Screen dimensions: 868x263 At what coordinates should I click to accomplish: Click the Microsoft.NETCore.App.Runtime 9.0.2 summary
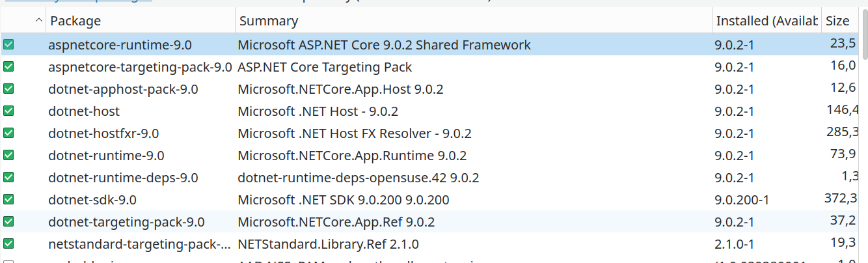tap(352, 156)
